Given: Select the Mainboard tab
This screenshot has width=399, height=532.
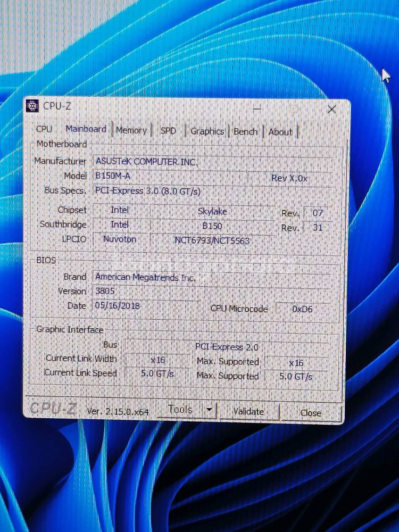Looking at the screenshot, I should click(86, 129).
